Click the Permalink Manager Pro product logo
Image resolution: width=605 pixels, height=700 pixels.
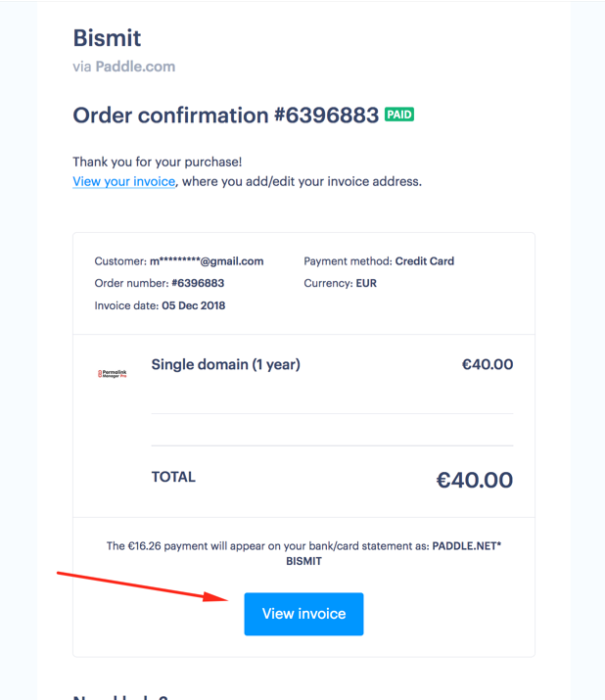tap(112, 374)
